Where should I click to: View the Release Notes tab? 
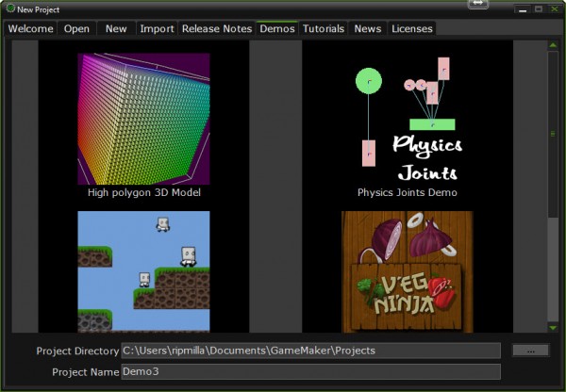coord(216,28)
